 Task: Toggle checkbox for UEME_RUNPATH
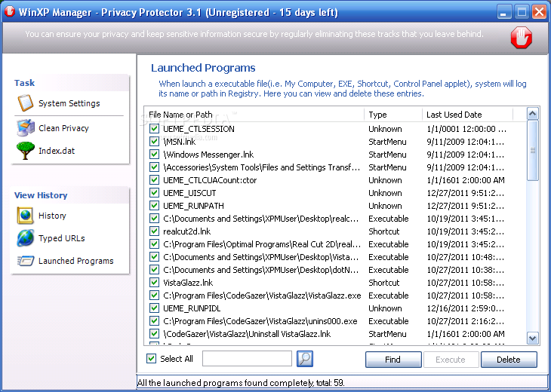coord(154,205)
